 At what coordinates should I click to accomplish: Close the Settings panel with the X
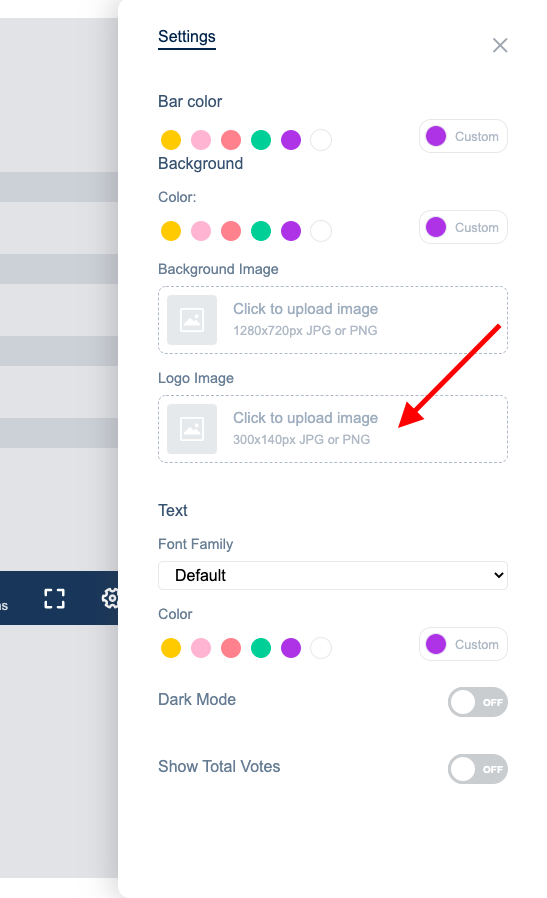coord(500,45)
